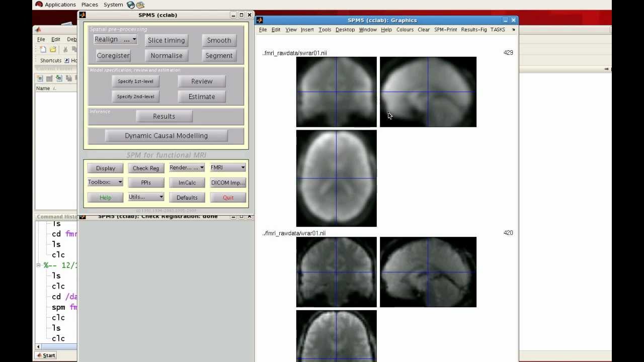
Task: Open Window menu in Graphics window
Action: 368,30
